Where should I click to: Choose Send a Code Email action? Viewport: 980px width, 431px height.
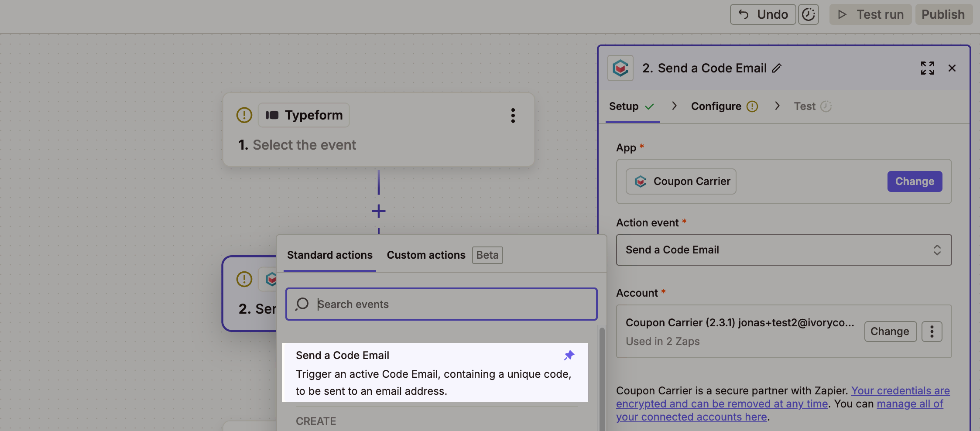pyautogui.click(x=435, y=373)
